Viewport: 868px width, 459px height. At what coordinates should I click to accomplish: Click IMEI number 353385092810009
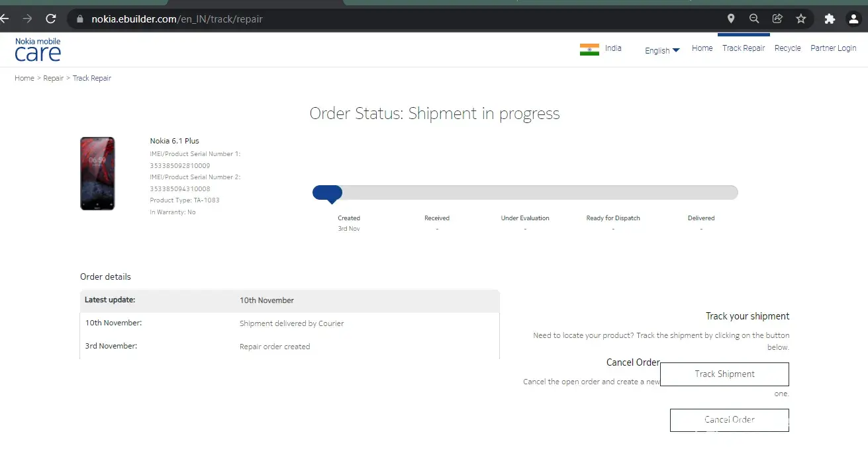(180, 165)
